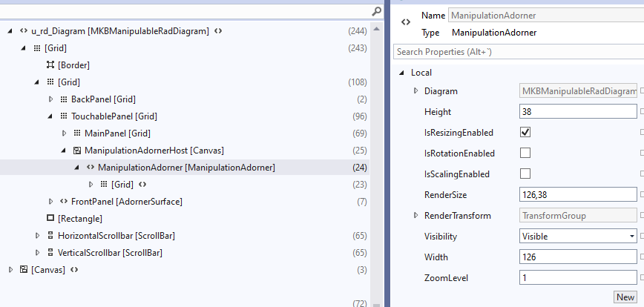Image resolution: width=644 pixels, height=307 pixels.
Task: Select the BackPanel [Grid] tree item
Action: tap(103, 99)
